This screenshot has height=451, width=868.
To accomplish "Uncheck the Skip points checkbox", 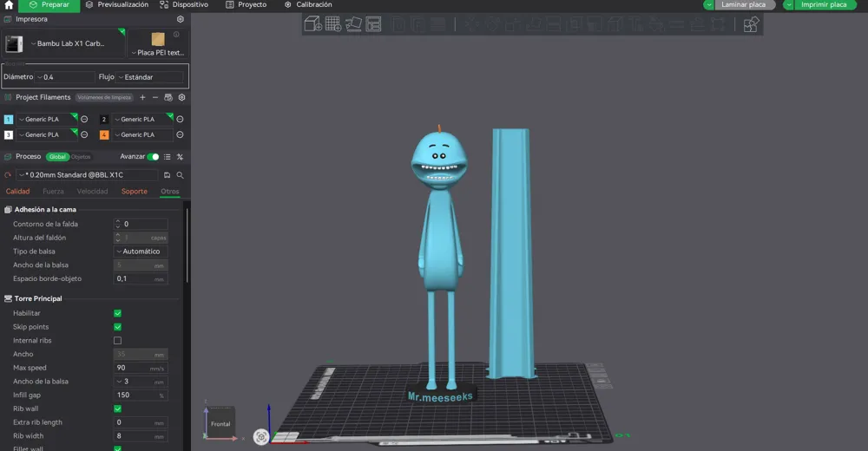I will [x=117, y=327].
